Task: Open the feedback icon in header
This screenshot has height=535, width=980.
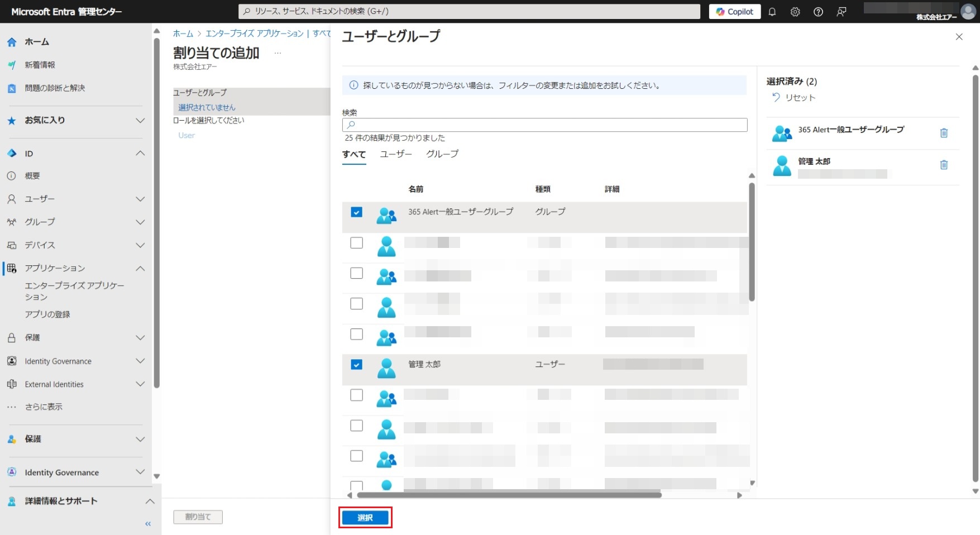Action: click(842, 12)
